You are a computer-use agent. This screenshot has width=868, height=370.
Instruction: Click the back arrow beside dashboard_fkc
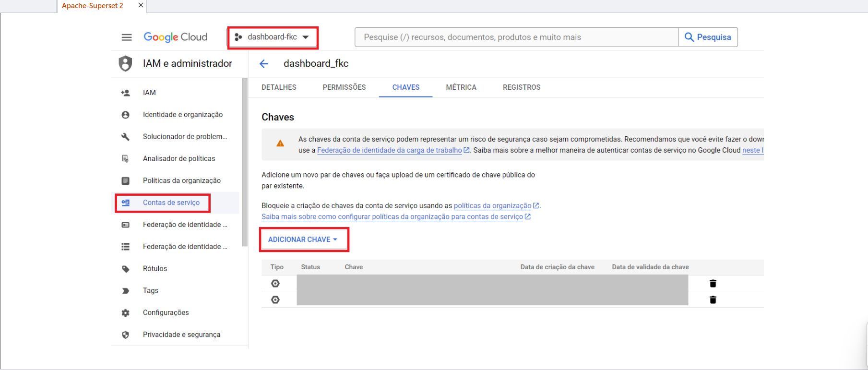click(264, 64)
